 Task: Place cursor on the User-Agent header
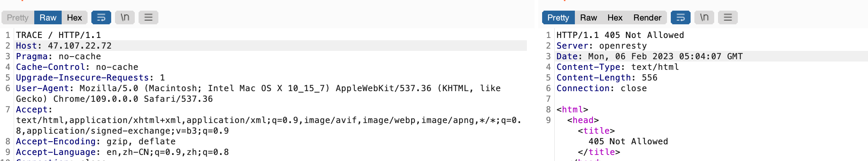42,88
